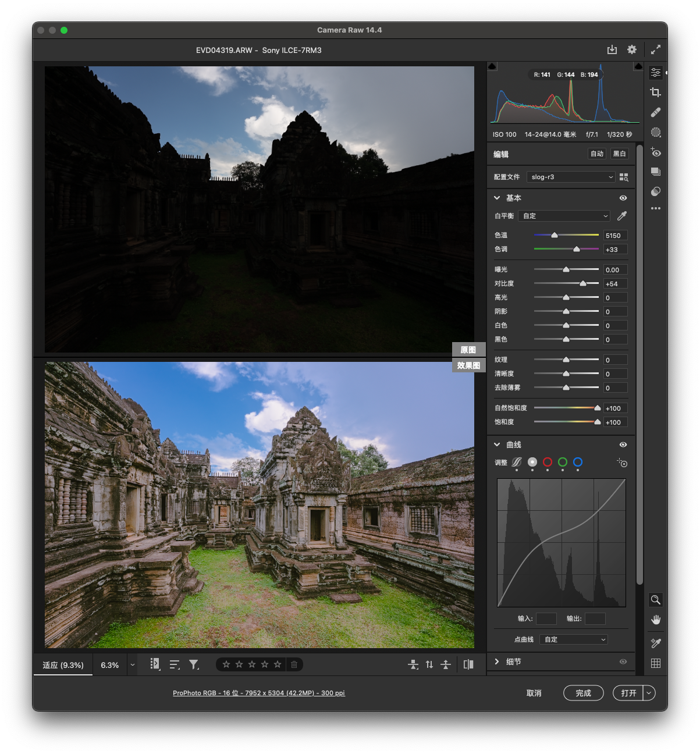
Task: Open Camera Raw preferences gear
Action: [x=632, y=50]
